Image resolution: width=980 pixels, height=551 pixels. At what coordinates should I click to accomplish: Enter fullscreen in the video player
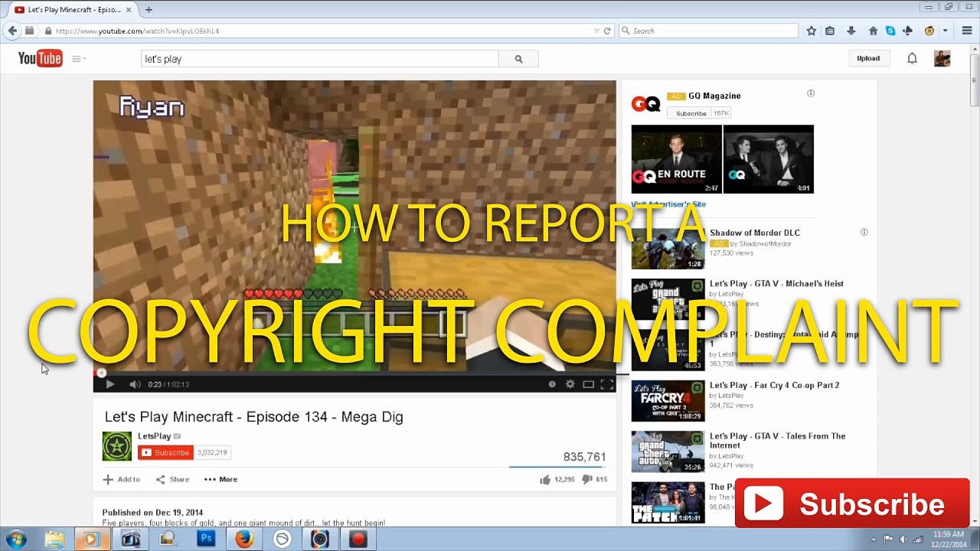(x=606, y=384)
